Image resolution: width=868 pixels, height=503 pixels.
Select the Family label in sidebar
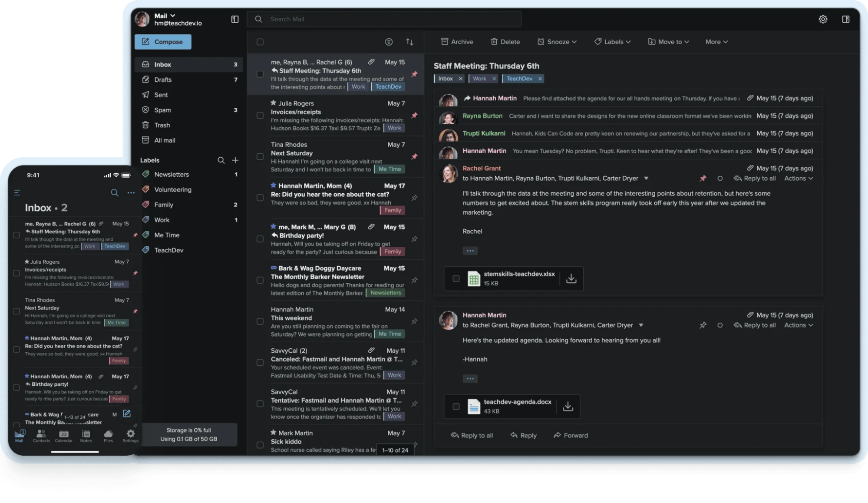(x=164, y=205)
